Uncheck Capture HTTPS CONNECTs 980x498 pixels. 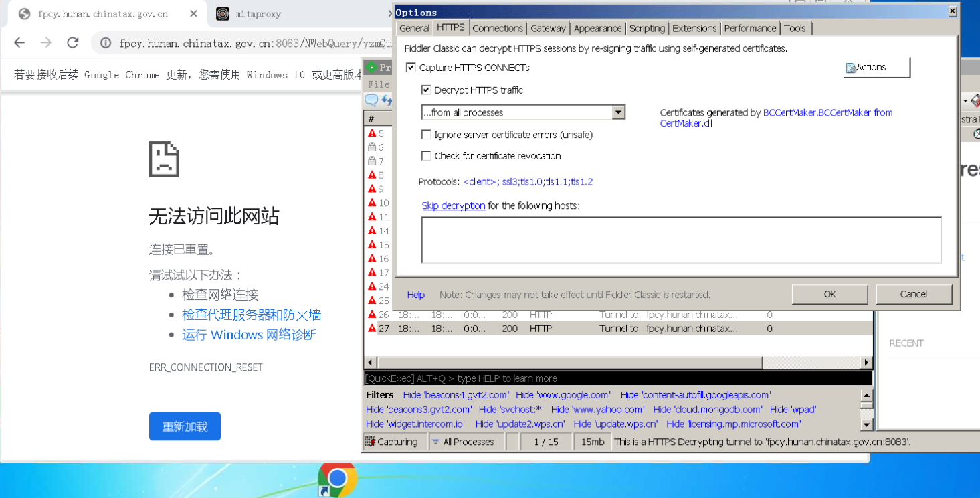411,68
